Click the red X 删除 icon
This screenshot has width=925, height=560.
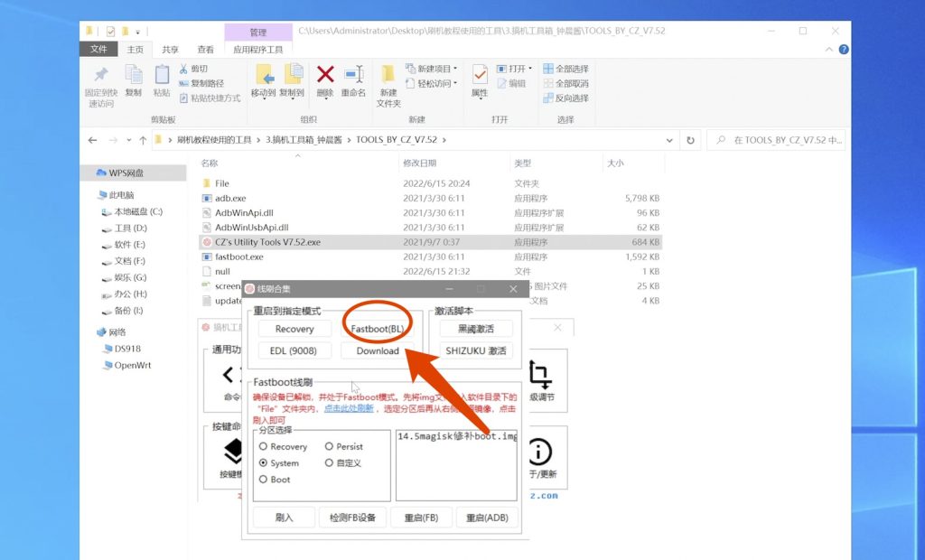pos(325,75)
